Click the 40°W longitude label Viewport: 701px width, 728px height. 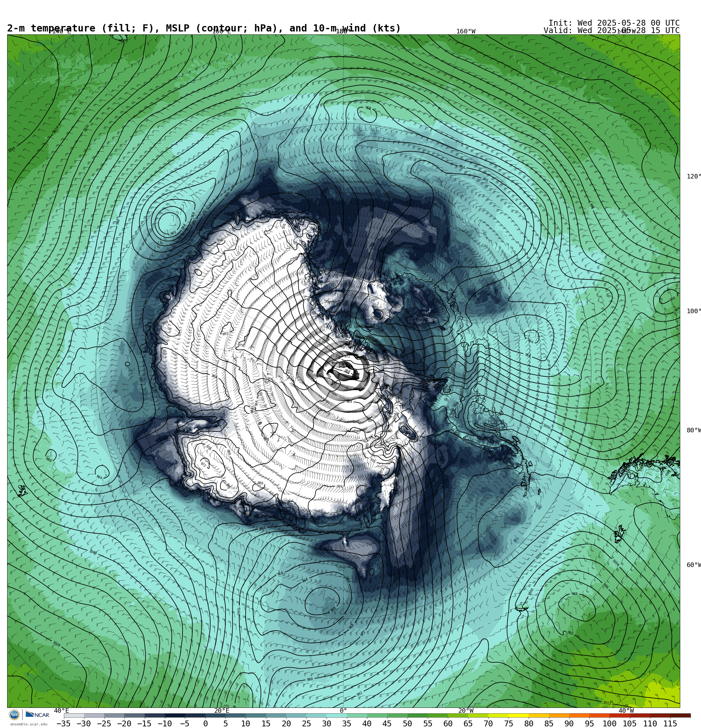coord(626,711)
